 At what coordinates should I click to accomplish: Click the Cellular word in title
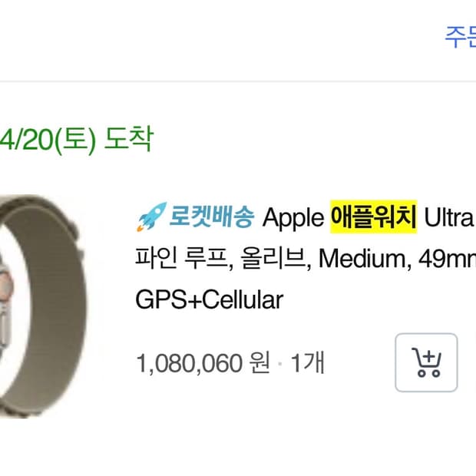243,300
